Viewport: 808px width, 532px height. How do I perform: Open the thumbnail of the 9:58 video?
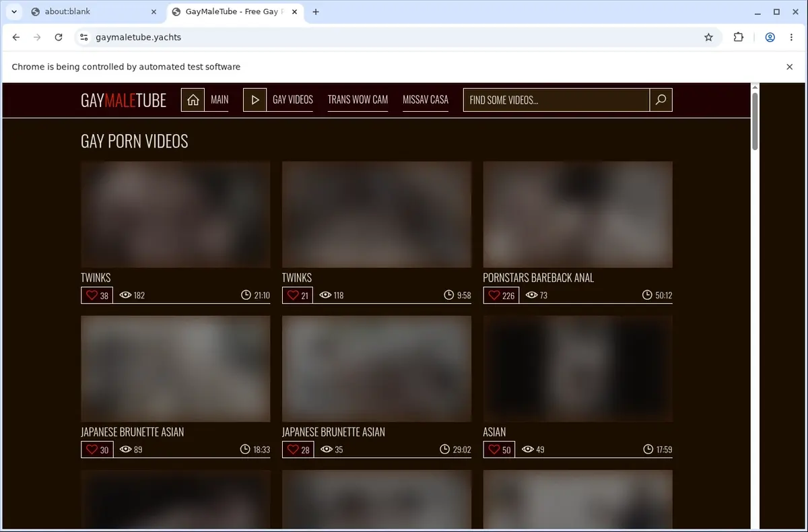(376, 214)
